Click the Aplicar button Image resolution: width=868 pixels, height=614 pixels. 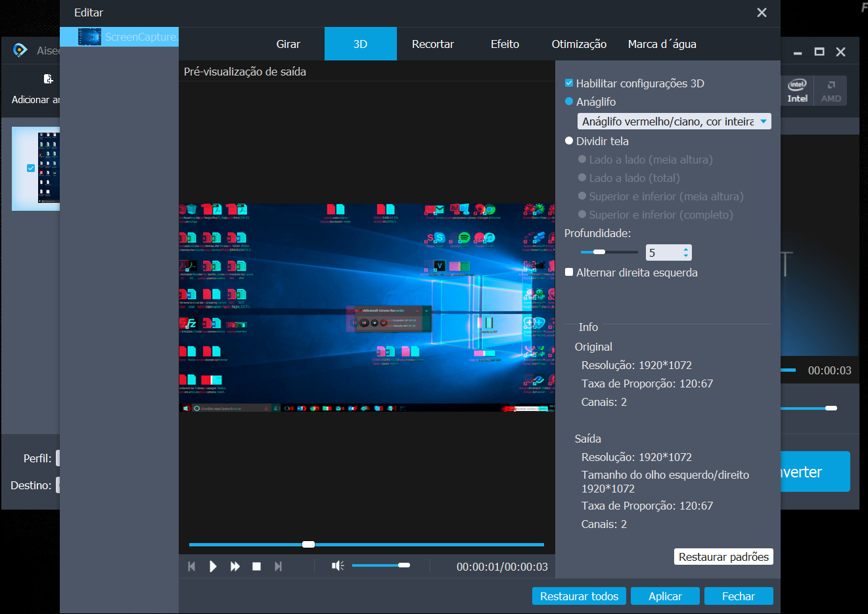(665, 596)
